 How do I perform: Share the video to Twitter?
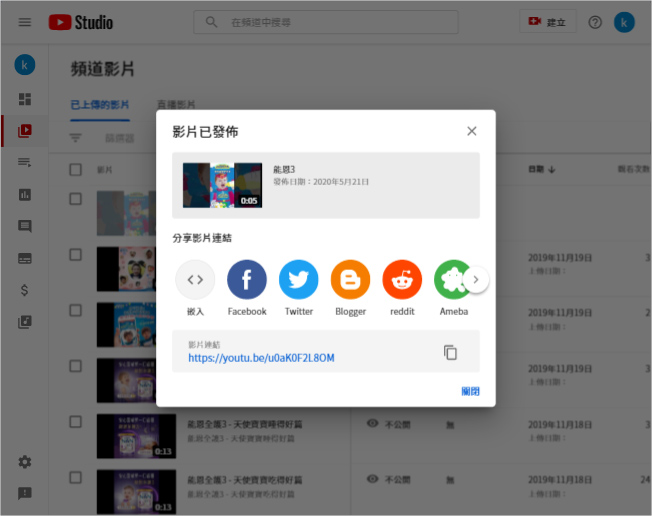[299, 279]
